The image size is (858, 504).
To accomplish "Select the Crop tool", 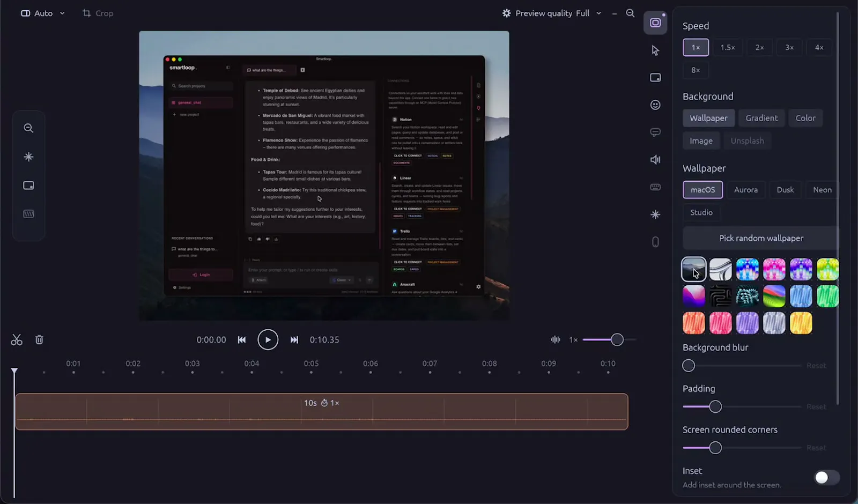I will click(98, 13).
